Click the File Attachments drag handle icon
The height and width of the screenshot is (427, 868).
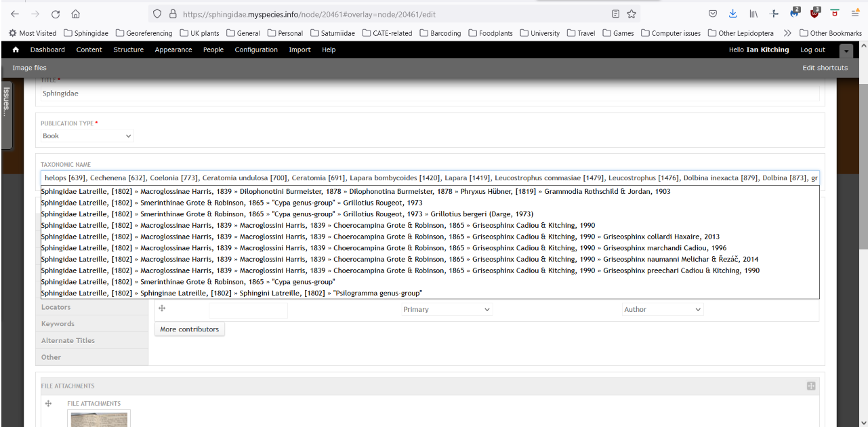[x=47, y=403]
